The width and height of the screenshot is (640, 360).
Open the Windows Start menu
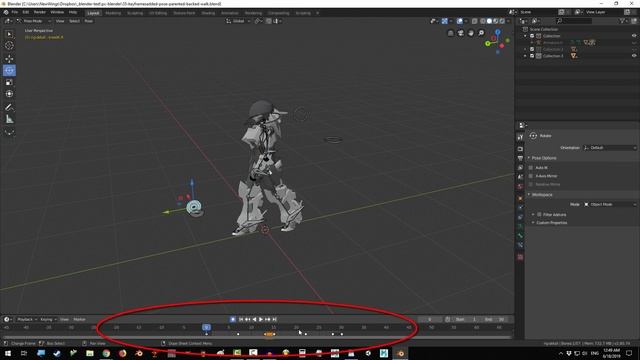point(7,353)
